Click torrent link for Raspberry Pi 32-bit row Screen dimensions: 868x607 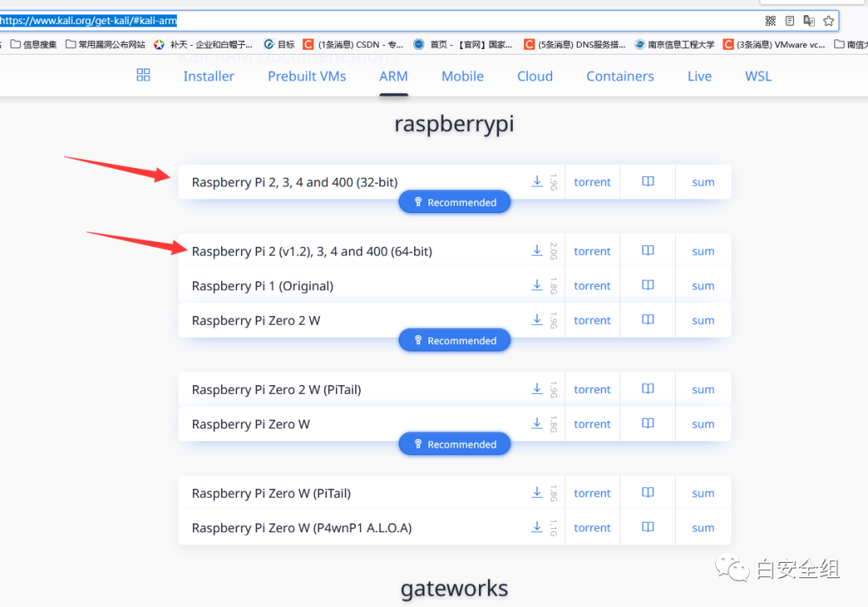point(592,183)
